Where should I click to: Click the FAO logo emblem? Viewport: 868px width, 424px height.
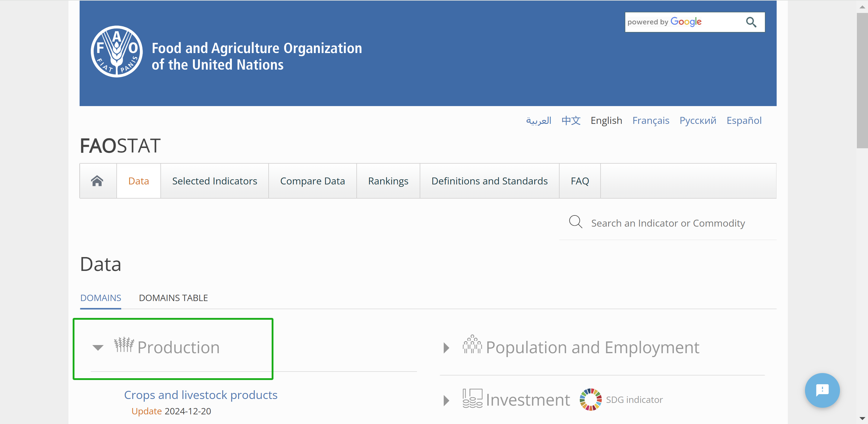pyautogui.click(x=117, y=52)
